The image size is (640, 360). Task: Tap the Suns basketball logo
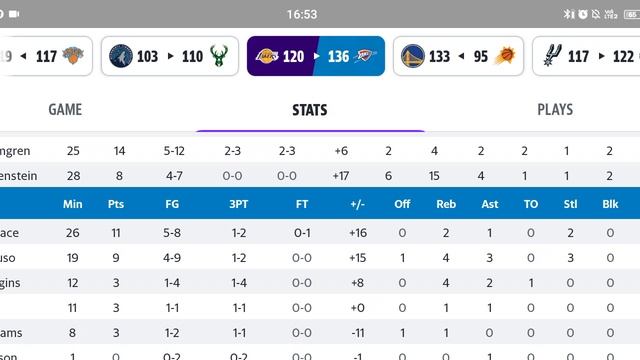click(x=506, y=56)
